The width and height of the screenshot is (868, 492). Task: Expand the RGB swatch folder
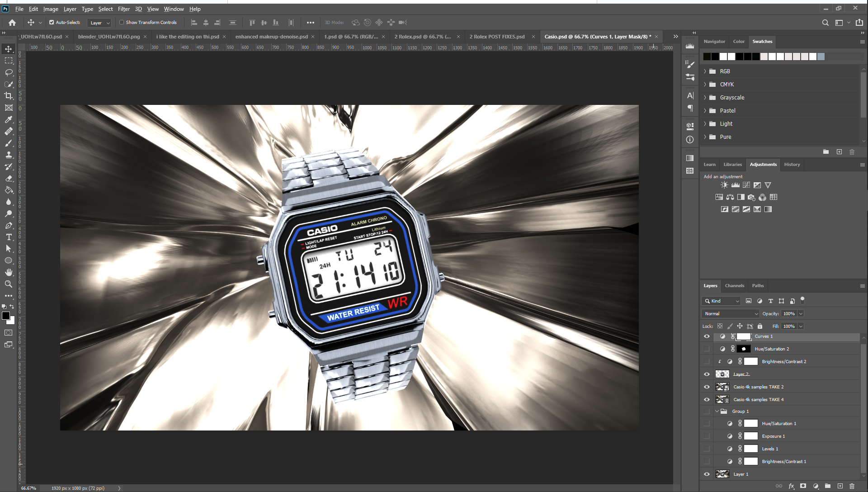[x=705, y=71]
